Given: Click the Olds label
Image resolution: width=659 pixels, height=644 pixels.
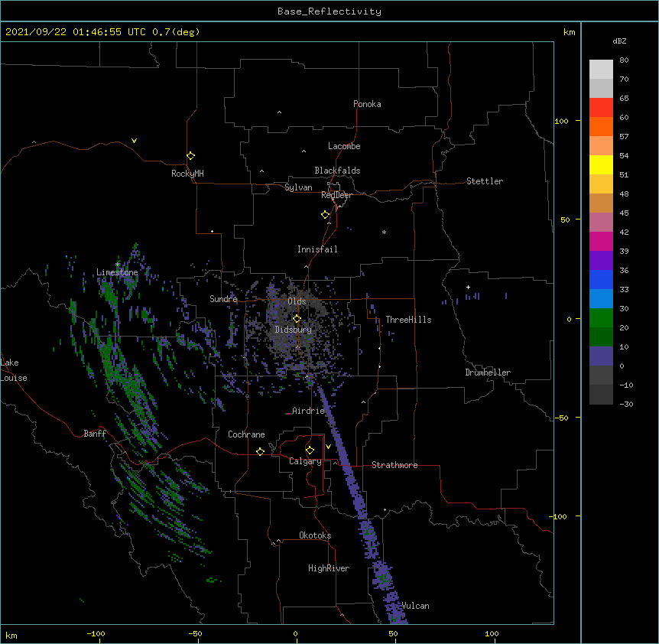Looking at the screenshot, I should click(297, 301).
